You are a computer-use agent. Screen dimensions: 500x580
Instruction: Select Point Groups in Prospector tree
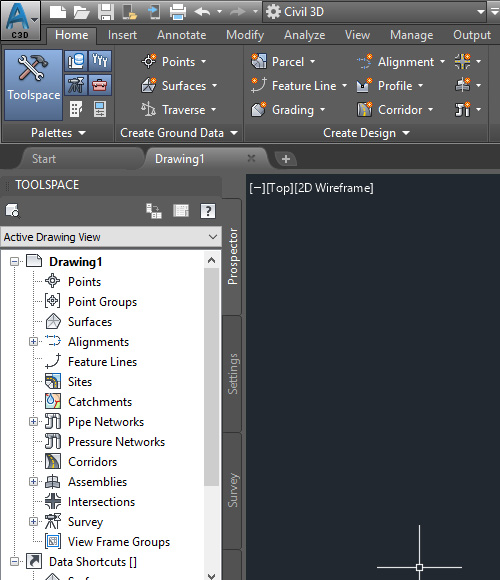click(x=102, y=302)
